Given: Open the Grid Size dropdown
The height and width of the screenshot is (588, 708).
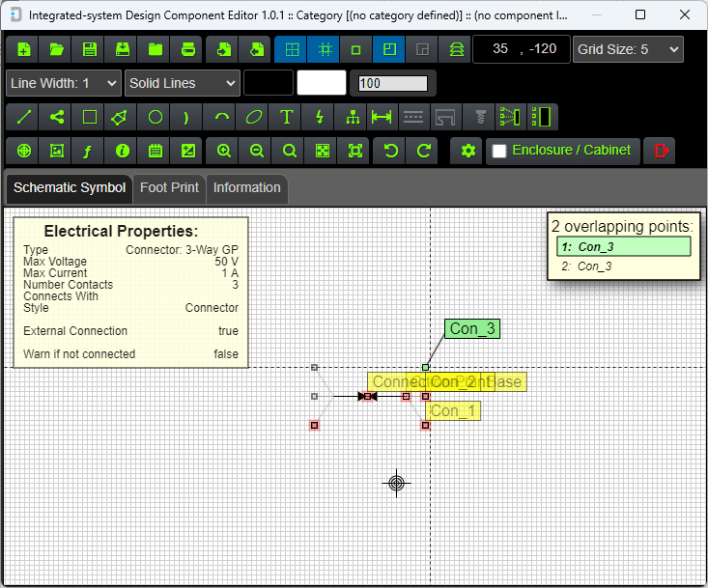Looking at the screenshot, I should [x=628, y=49].
